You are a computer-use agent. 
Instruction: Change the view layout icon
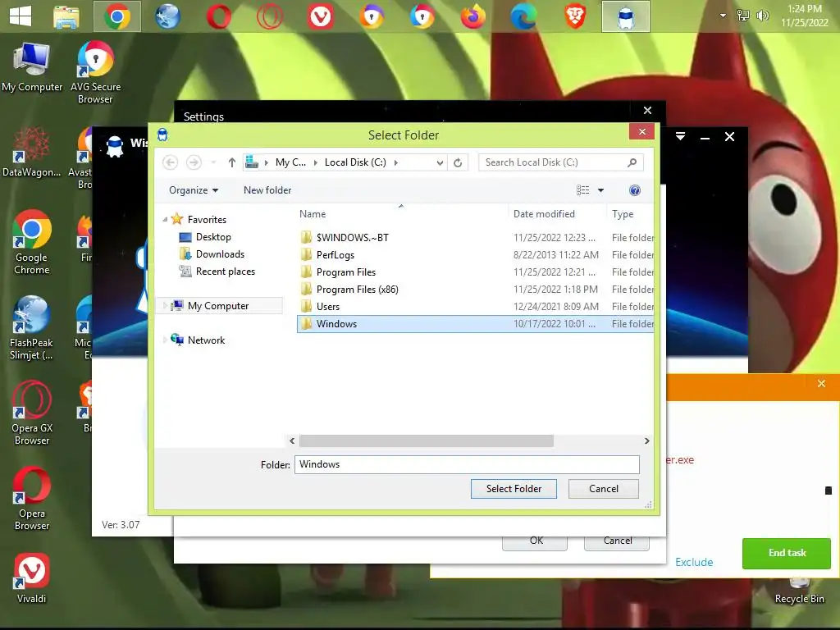coord(583,190)
